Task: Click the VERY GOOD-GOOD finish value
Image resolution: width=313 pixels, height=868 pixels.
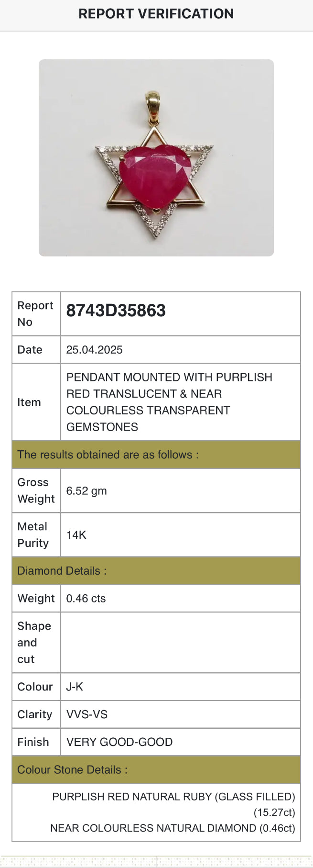Action: click(x=119, y=742)
